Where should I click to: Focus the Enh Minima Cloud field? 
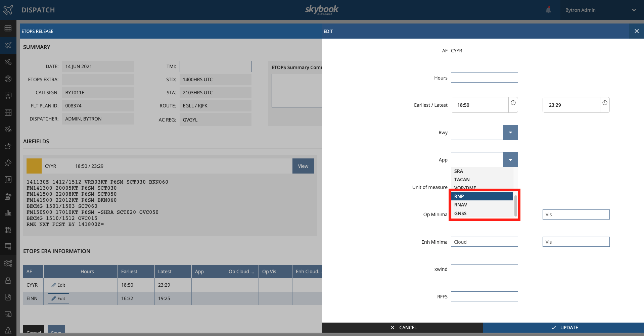(484, 242)
